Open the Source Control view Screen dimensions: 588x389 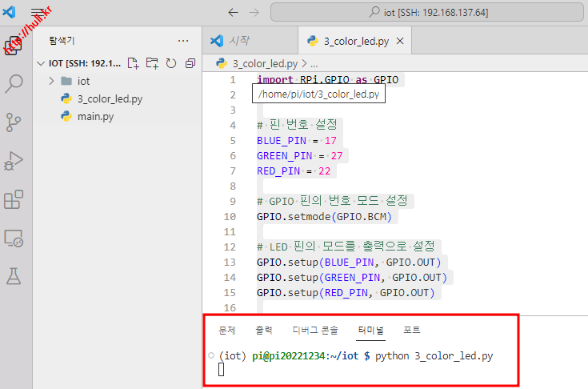pos(14,122)
